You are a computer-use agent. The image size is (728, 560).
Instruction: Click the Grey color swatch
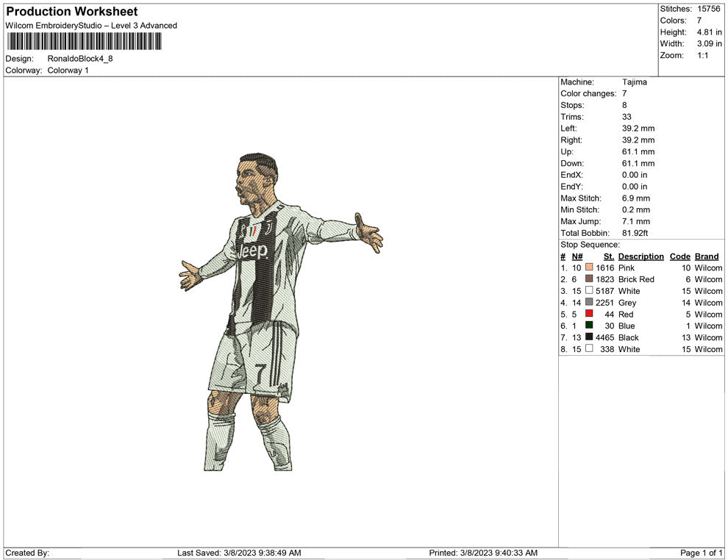coord(589,302)
